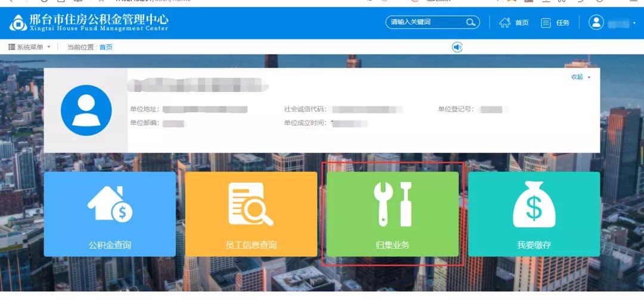Viewport: 644px width, 300px height.
Task: Click the 首页 breadcrumb link
Action: coord(106,47)
